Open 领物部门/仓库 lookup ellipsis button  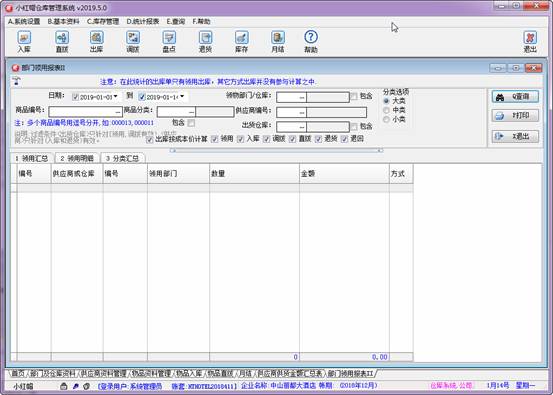pyautogui.click(x=302, y=97)
